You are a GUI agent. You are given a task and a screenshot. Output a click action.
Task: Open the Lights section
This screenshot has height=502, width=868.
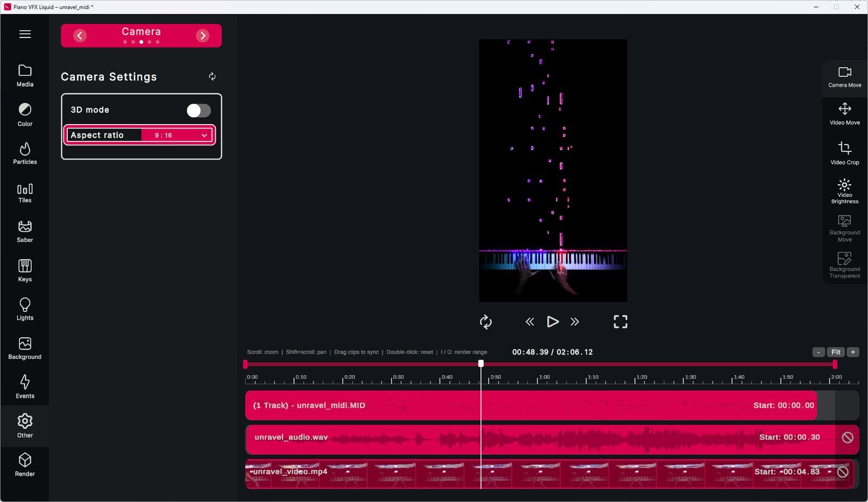[x=25, y=310]
